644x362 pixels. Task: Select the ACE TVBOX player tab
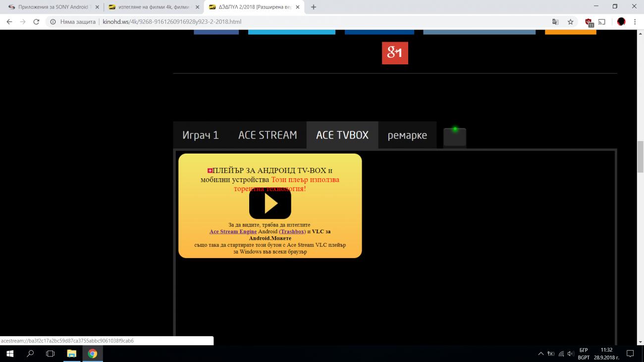tap(342, 135)
